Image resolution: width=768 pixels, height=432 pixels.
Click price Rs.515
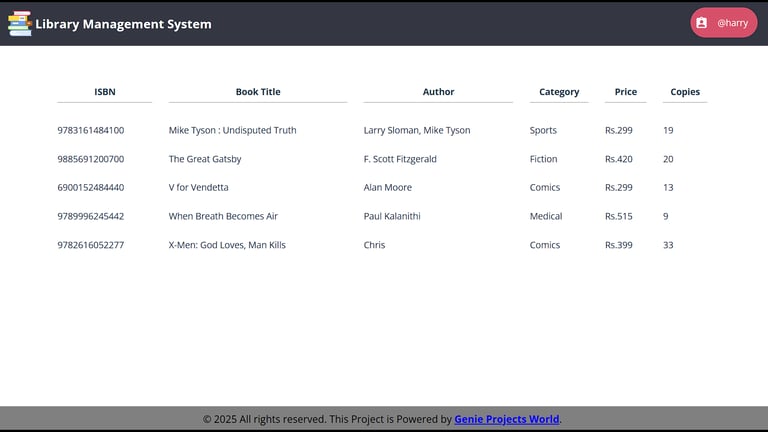[x=619, y=216]
